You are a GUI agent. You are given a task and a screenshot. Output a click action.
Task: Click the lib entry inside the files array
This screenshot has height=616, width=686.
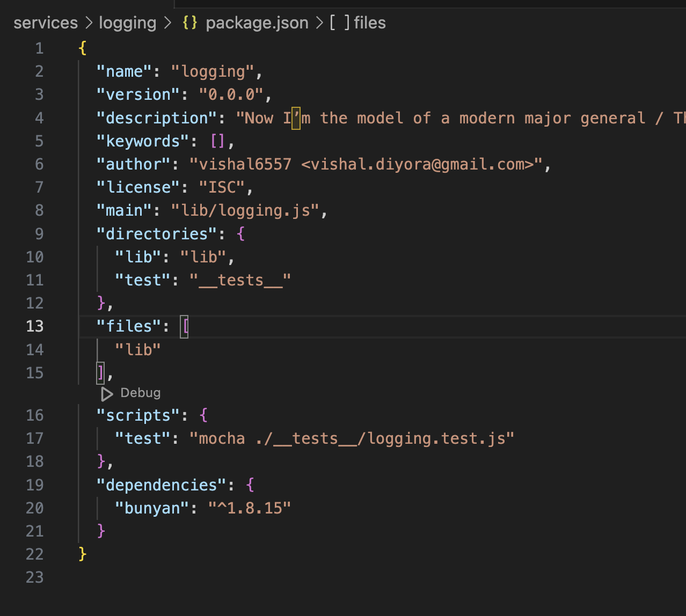point(137,349)
